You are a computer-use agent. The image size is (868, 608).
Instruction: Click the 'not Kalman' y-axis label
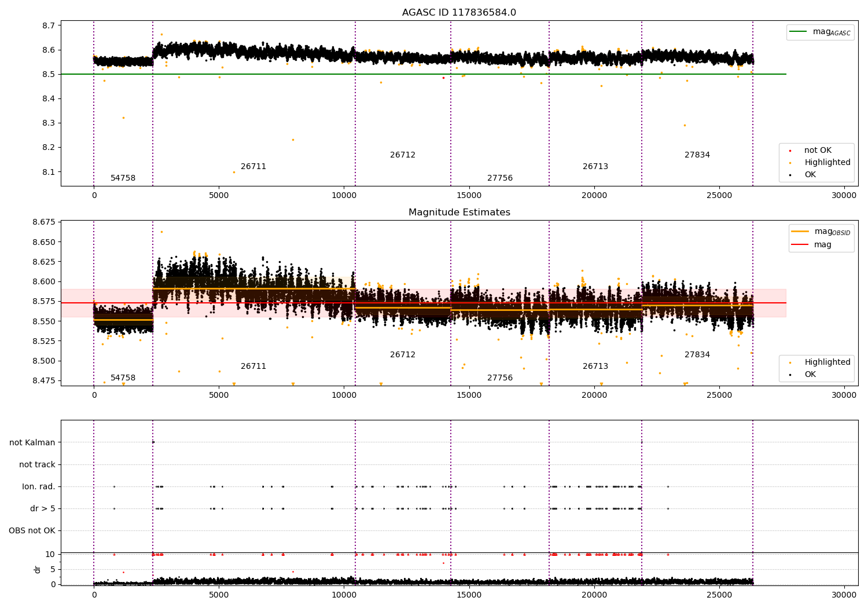(32, 443)
